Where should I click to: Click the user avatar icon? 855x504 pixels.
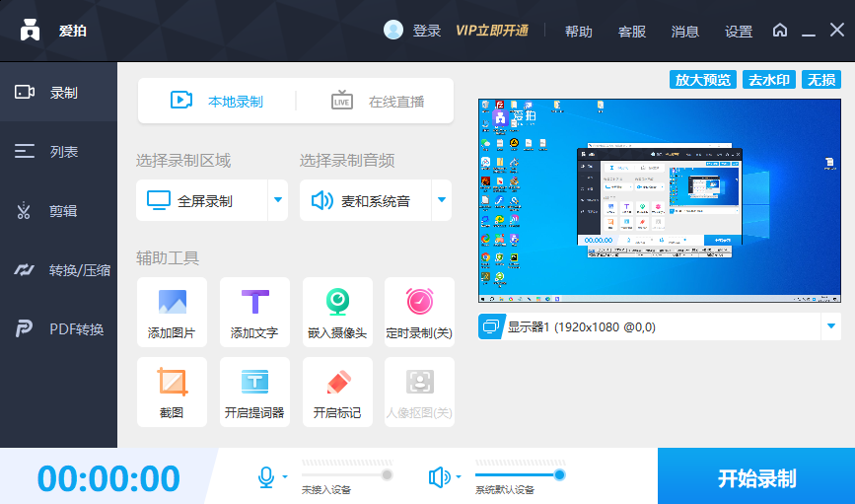pos(393,30)
